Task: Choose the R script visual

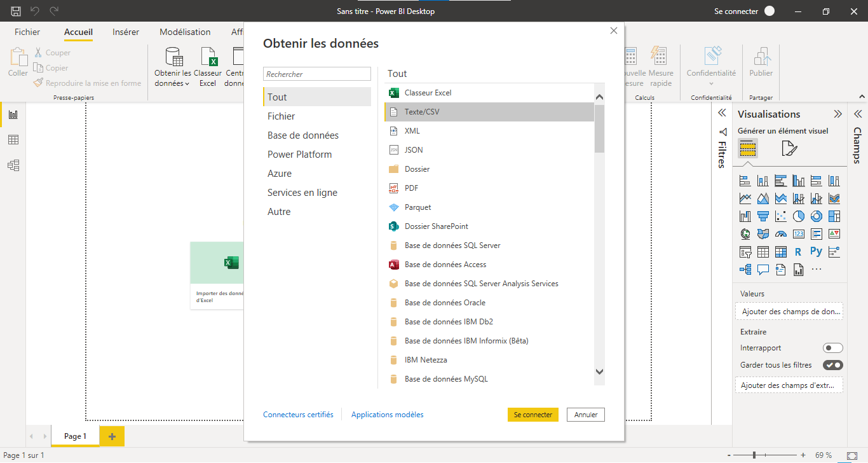Action: 799,252
